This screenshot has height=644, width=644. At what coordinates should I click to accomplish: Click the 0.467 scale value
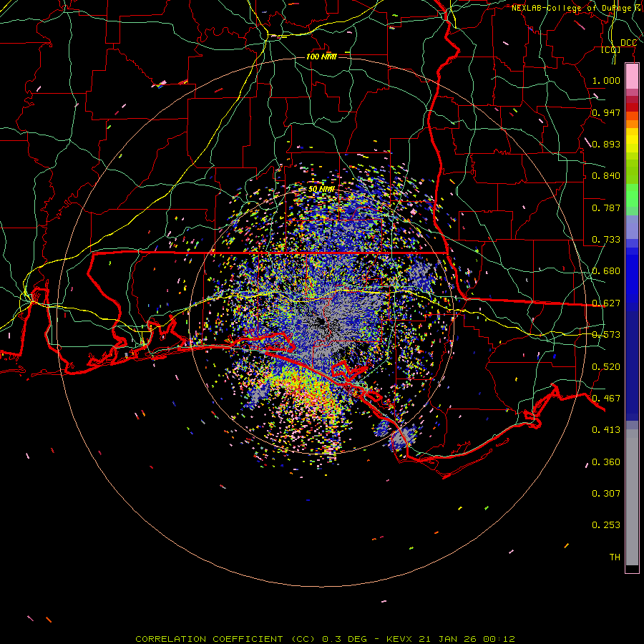pos(606,399)
